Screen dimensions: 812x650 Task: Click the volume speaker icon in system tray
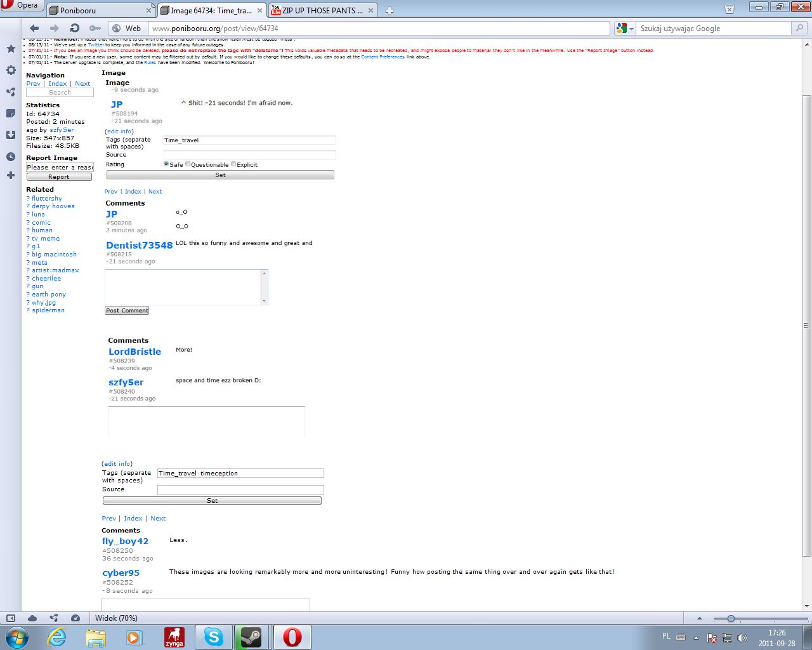[x=742, y=638]
